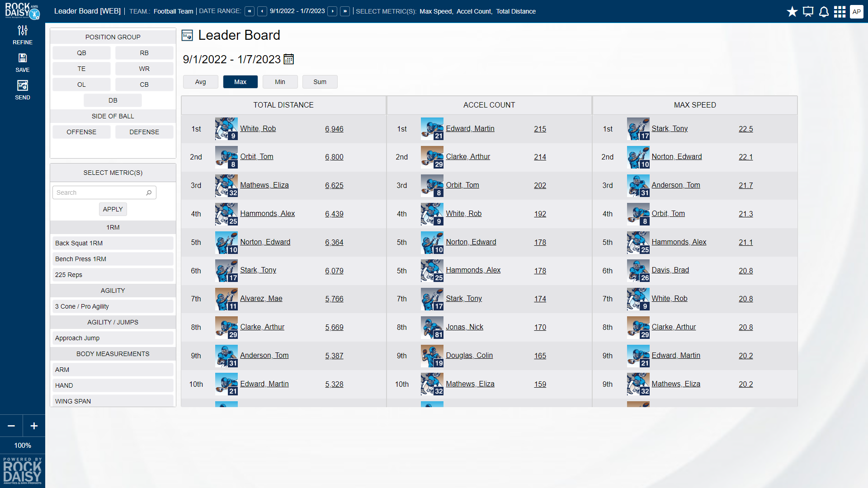Click the zoom in plus control
The width and height of the screenshot is (868, 488).
click(34, 426)
